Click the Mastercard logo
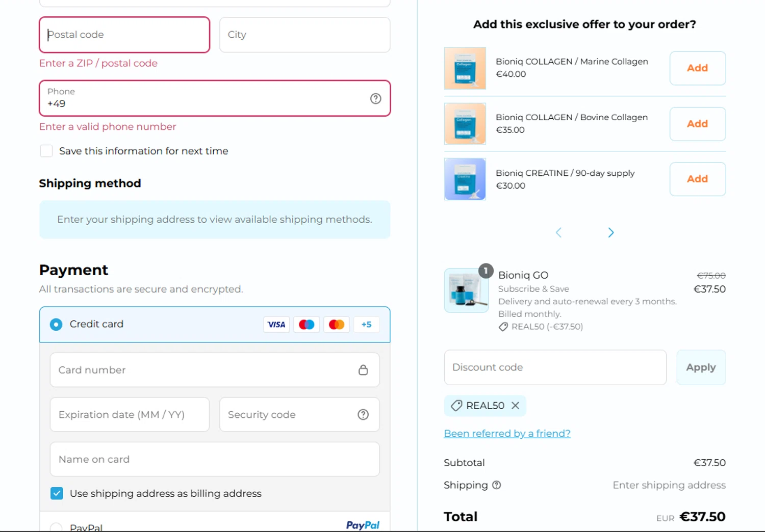This screenshot has height=532, width=765. (x=337, y=325)
